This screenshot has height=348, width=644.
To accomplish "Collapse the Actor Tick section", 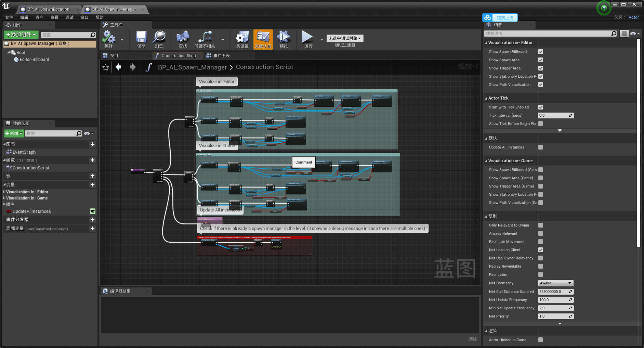I will click(486, 98).
